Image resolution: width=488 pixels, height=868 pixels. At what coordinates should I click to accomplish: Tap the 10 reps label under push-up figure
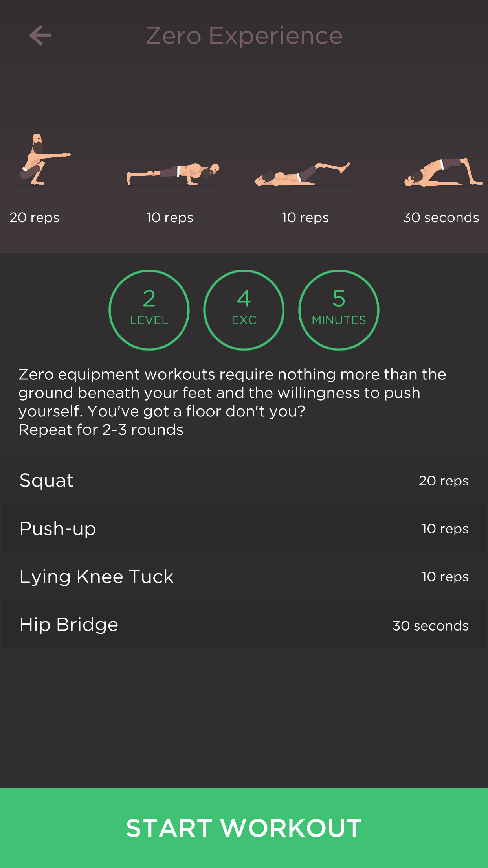pos(170,217)
